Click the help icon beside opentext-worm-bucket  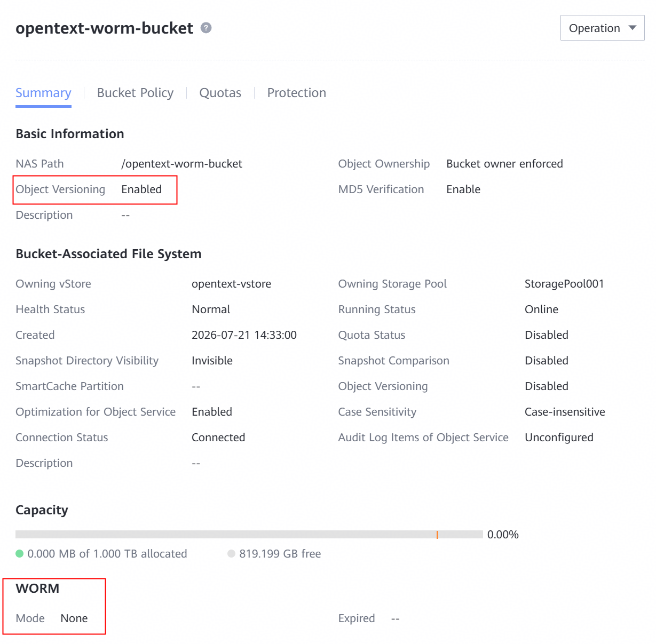(x=206, y=28)
